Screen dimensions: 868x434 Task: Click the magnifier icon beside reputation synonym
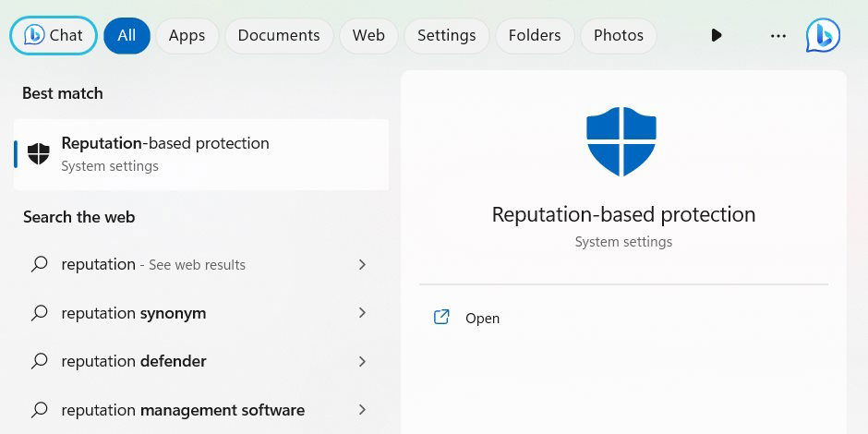pos(40,313)
